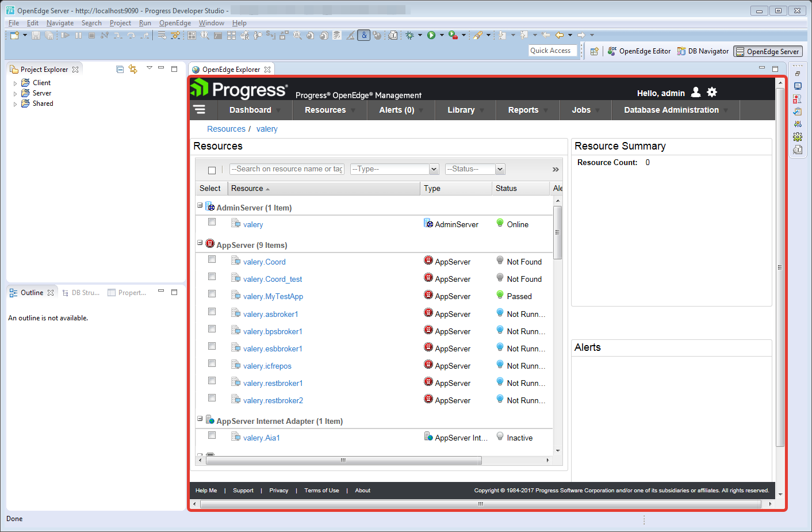
Task: Check the select-all checkbox in filter bar
Action: point(212,170)
